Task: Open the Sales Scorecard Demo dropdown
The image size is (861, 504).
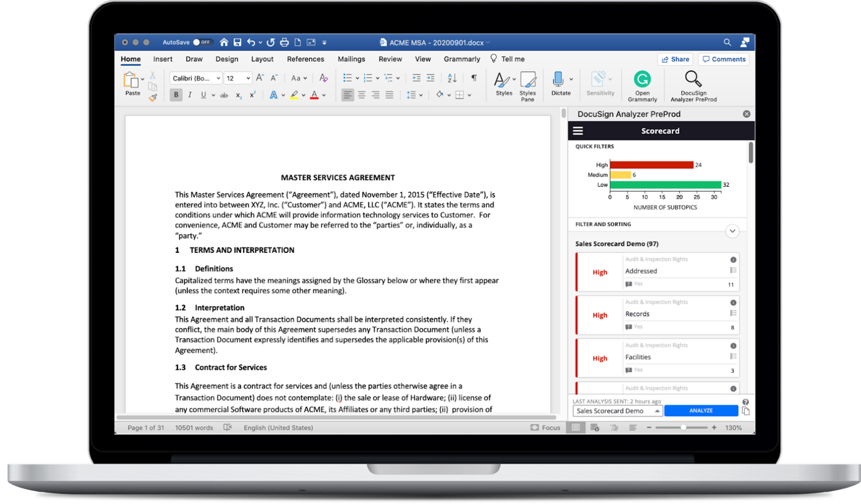Action: pos(617,410)
